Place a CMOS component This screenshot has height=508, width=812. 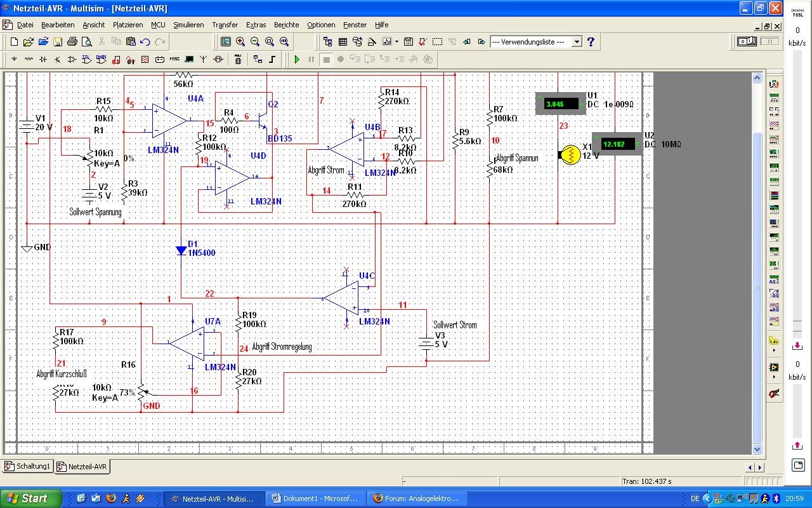[101, 59]
